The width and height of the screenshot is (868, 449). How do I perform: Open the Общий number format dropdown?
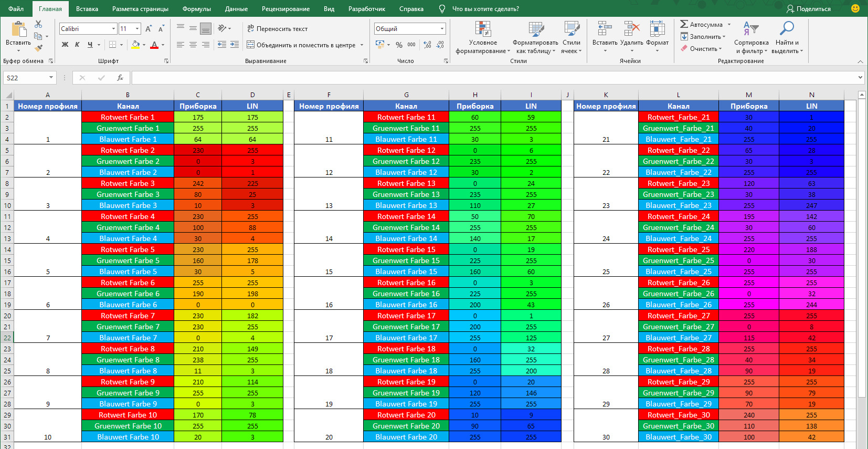[442, 29]
